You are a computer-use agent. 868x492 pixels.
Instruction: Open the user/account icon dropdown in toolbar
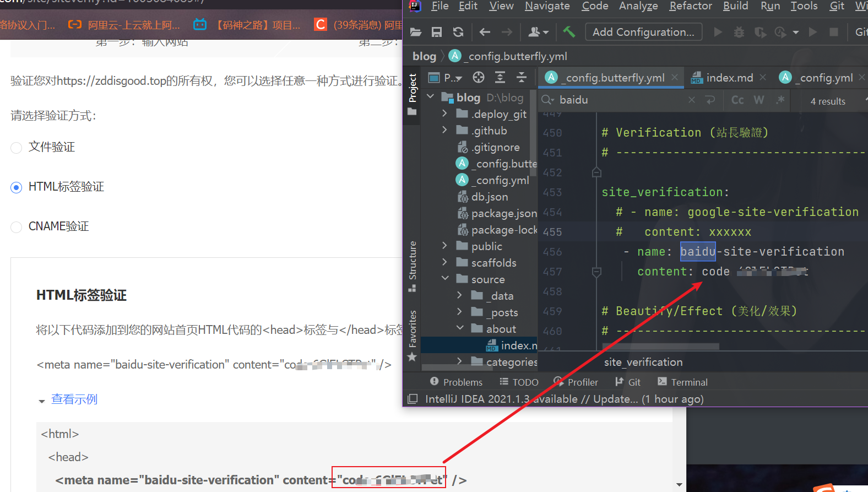[x=538, y=32]
